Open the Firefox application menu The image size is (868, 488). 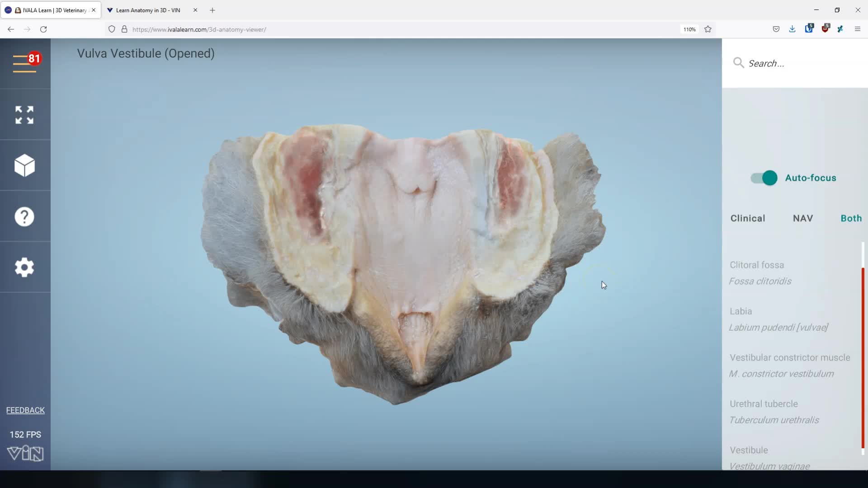[x=857, y=29]
